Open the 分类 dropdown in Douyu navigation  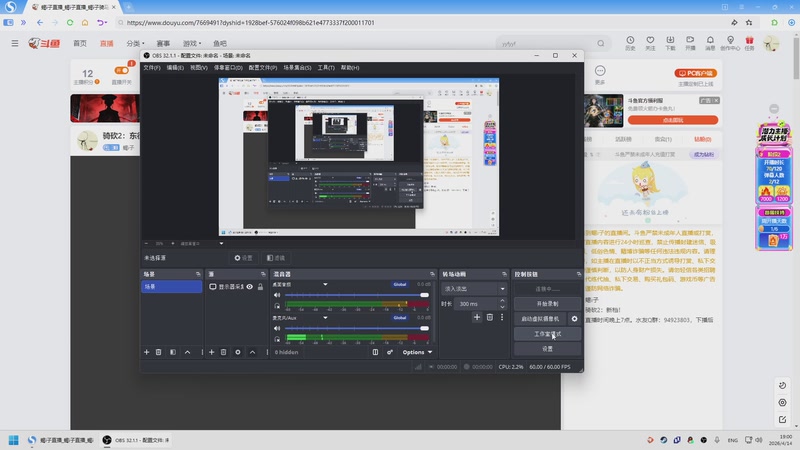point(135,44)
